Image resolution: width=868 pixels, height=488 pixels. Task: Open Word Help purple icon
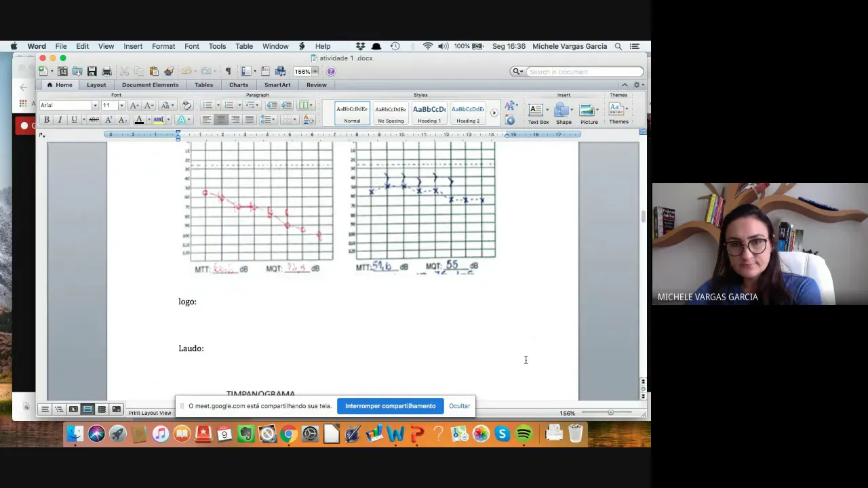click(x=331, y=71)
